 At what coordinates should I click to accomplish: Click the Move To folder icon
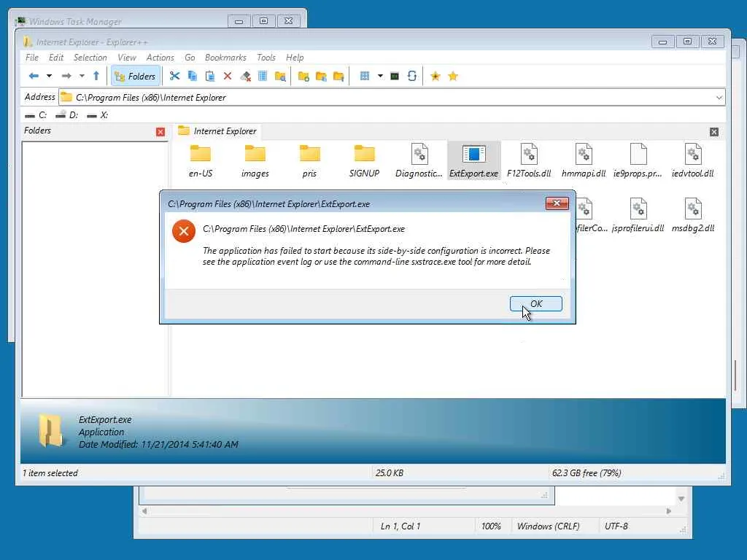coord(338,76)
